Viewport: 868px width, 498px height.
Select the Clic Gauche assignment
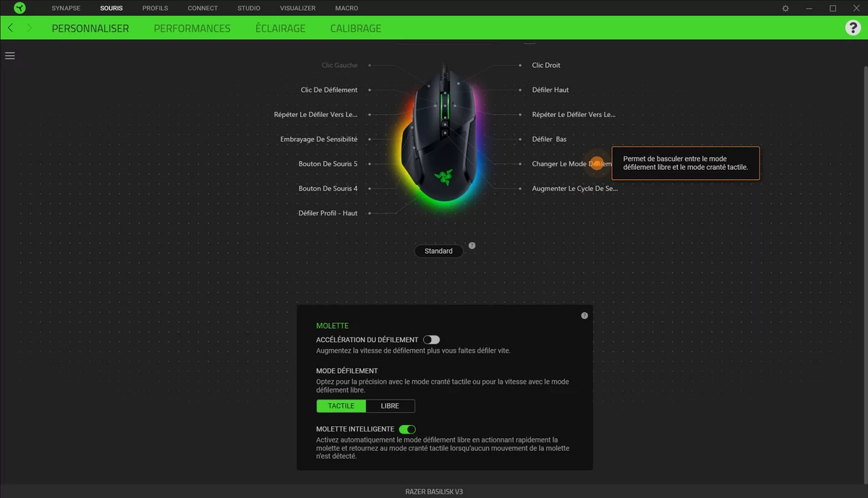(x=340, y=65)
